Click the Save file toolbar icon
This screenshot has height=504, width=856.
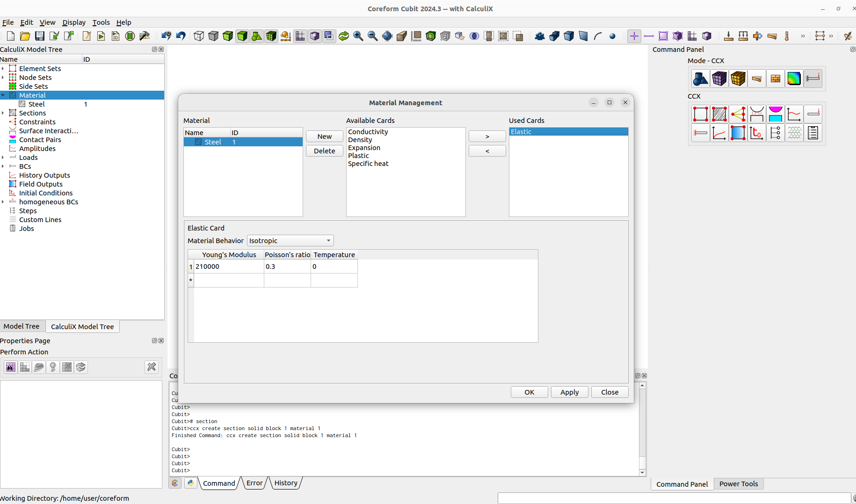point(39,36)
